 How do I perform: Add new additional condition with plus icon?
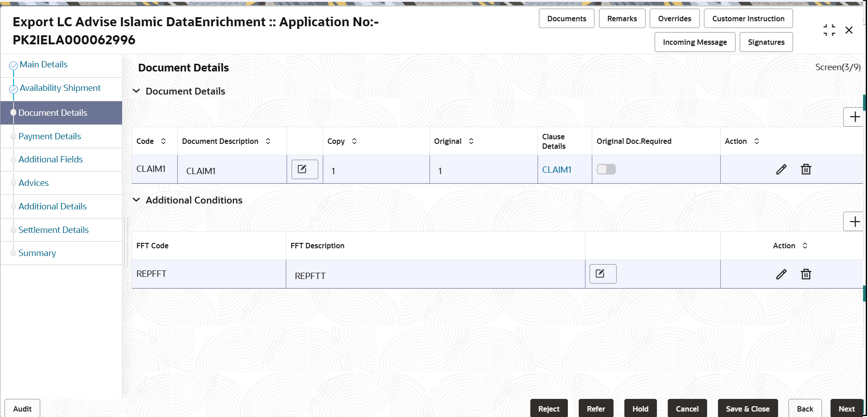tap(854, 222)
